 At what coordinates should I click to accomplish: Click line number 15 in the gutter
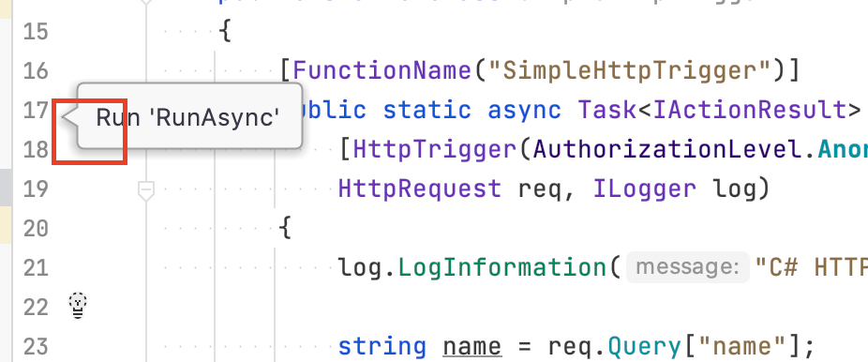[36, 31]
